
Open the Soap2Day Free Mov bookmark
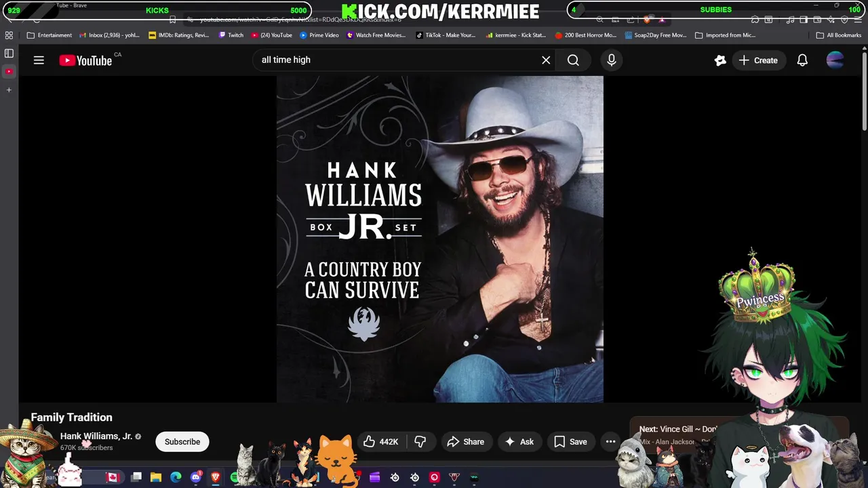pyautogui.click(x=656, y=35)
